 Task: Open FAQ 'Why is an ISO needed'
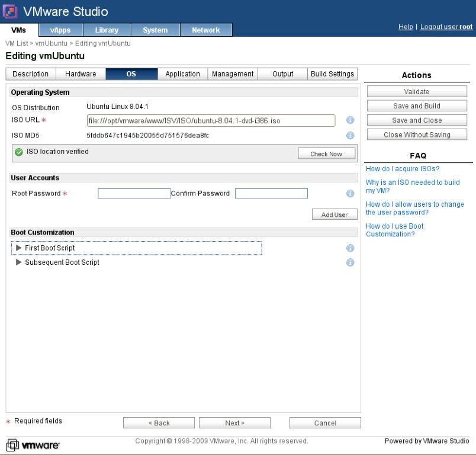(x=413, y=186)
